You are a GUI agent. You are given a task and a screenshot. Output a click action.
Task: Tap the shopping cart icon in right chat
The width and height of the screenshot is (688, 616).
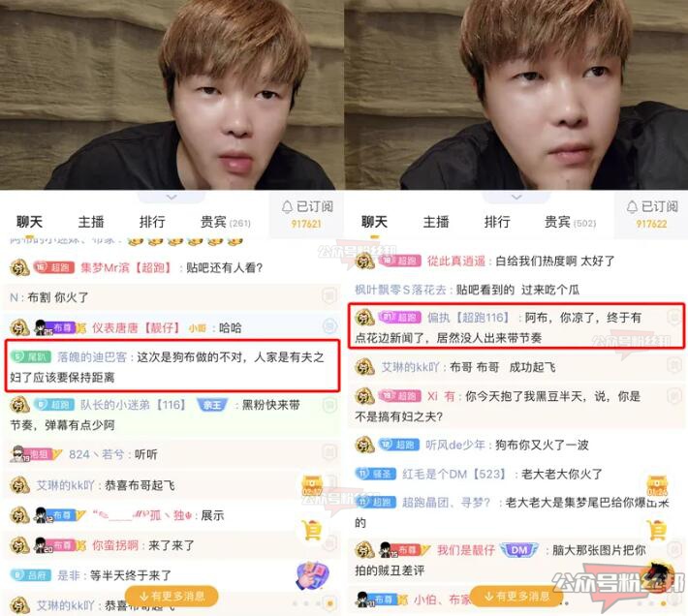(657, 530)
